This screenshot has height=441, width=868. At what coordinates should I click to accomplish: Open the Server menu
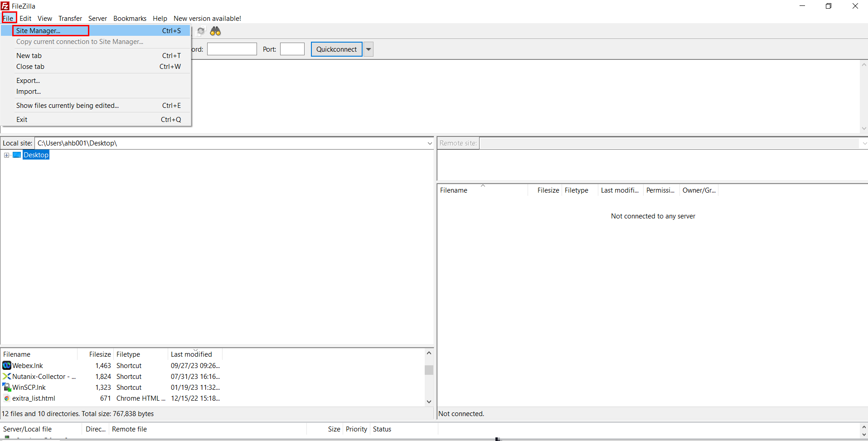(97, 18)
